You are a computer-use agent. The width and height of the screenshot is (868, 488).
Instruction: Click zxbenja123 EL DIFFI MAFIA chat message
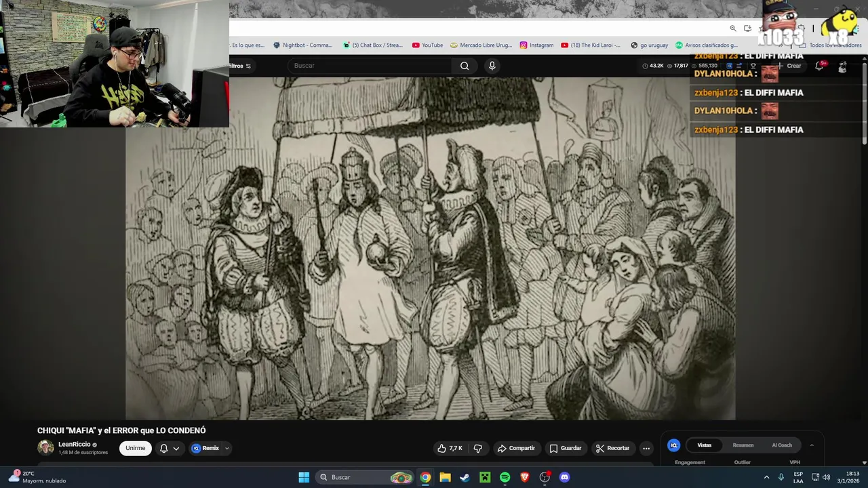click(x=749, y=129)
